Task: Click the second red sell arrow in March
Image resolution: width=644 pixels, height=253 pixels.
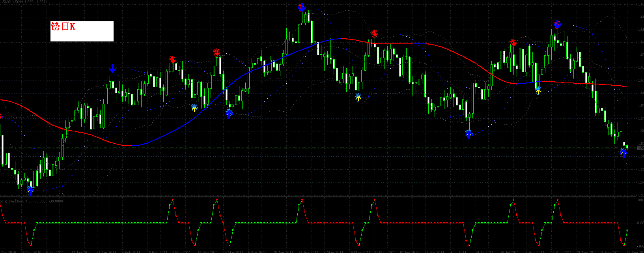Action: 217,52
